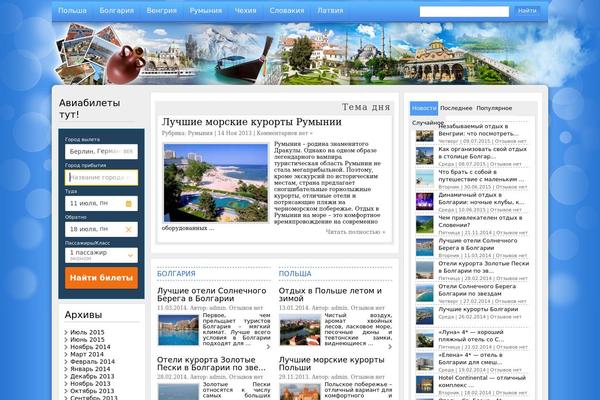Open article Лучшие морские курорты Польши
600x400 pixels.
(x=331, y=363)
